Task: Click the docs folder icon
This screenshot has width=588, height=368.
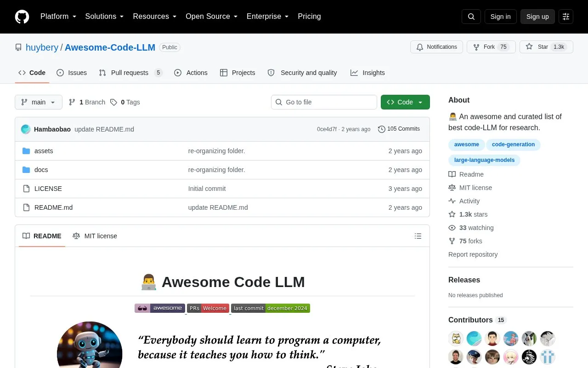Action: [x=26, y=170]
